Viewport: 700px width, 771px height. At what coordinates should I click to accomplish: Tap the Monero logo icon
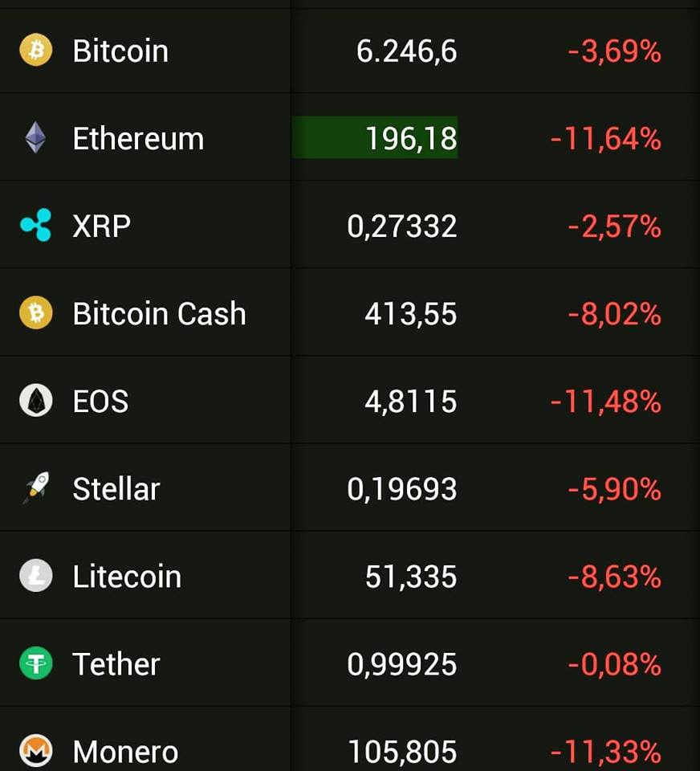36,751
